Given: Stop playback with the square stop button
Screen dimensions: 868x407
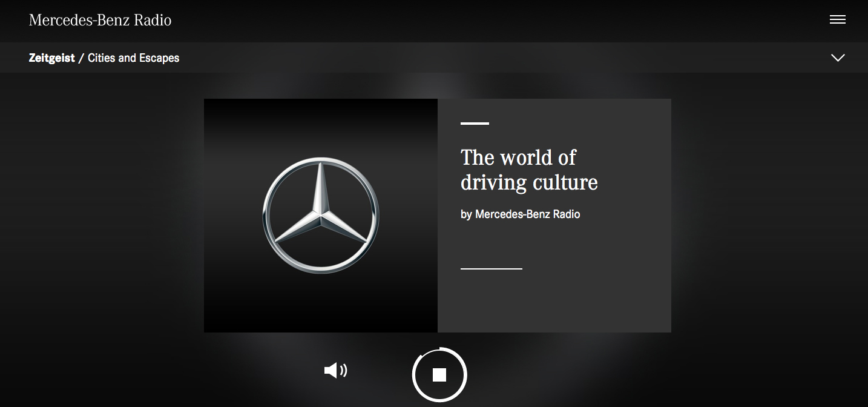Looking at the screenshot, I should click(439, 375).
